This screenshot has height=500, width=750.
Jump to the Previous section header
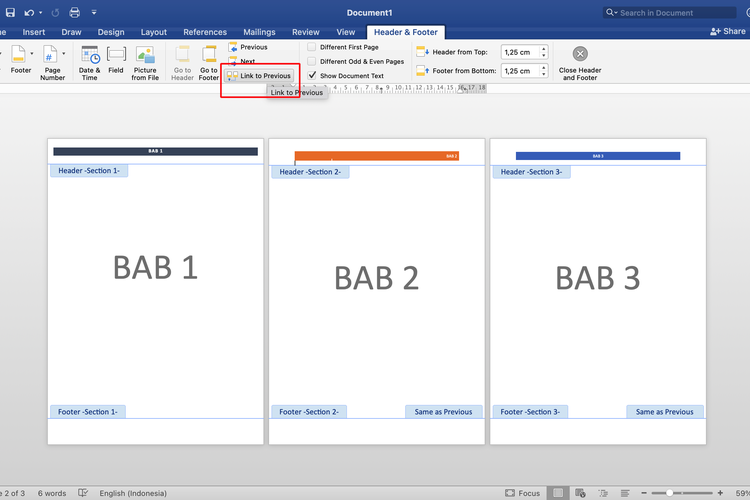click(248, 47)
